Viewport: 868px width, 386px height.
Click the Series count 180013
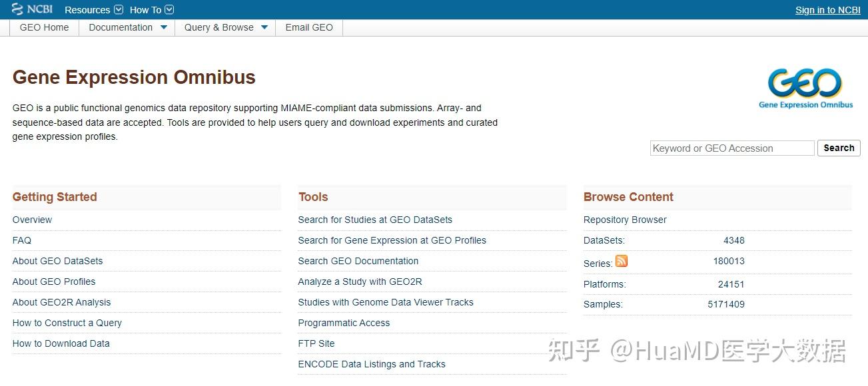[729, 261]
